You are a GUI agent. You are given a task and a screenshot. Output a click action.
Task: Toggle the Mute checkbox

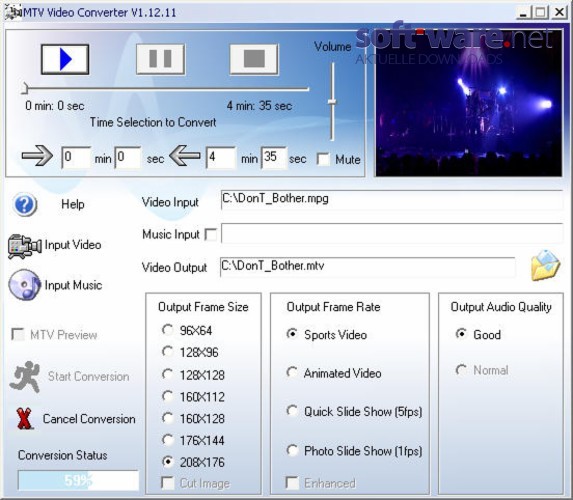[323, 159]
